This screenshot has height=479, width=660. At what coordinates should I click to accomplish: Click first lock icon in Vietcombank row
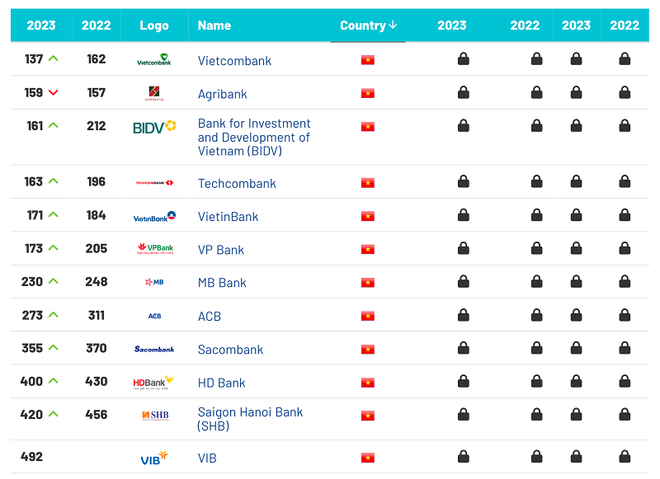[463, 60]
